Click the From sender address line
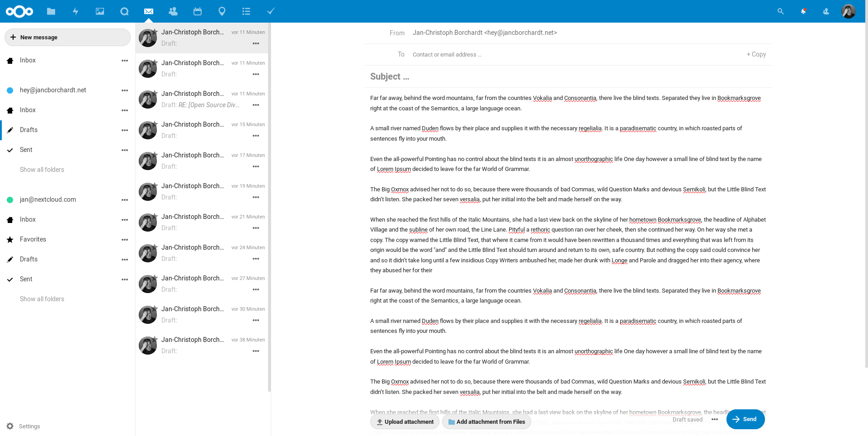Screen dimensions: 868x436 pyautogui.click(x=485, y=33)
